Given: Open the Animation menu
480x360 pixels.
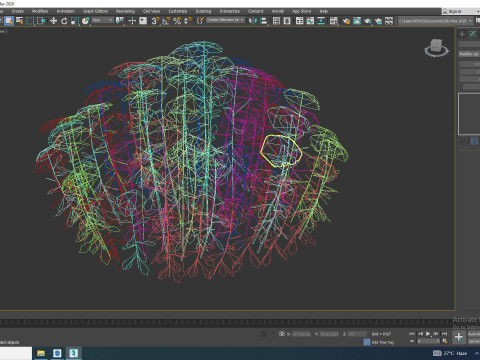Looking at the screenshot, I should (66, 11).
